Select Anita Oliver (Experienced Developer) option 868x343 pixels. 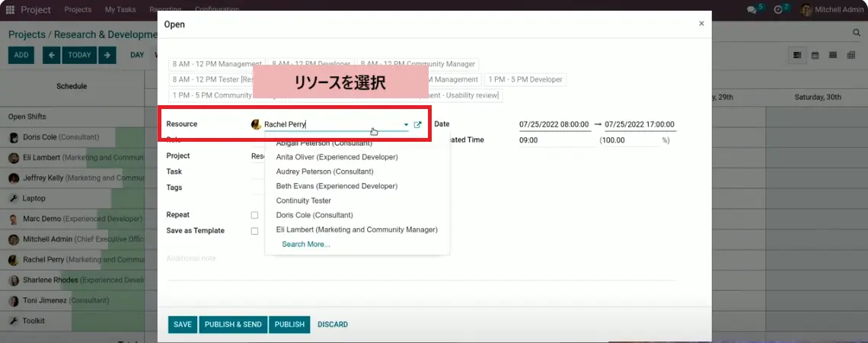click(337, 157)
